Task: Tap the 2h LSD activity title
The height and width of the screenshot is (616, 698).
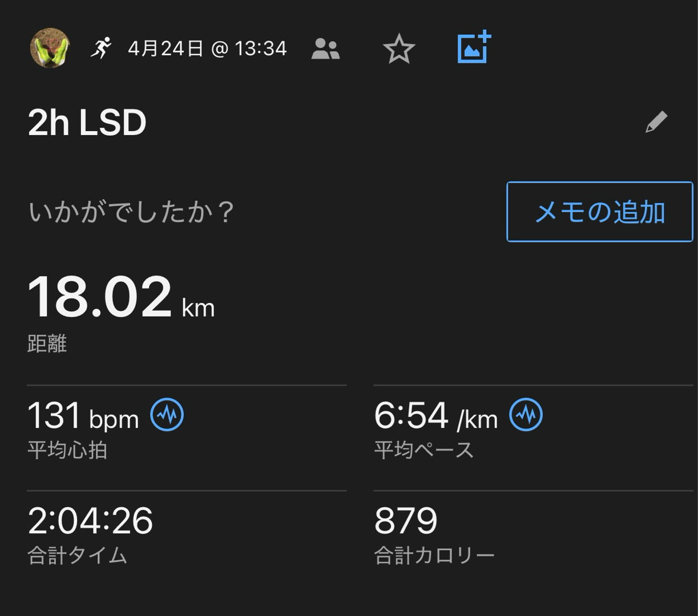Action: 87,123
